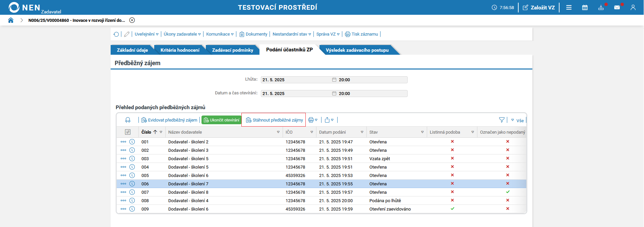Open row 009 actions menu

[123, 209]
